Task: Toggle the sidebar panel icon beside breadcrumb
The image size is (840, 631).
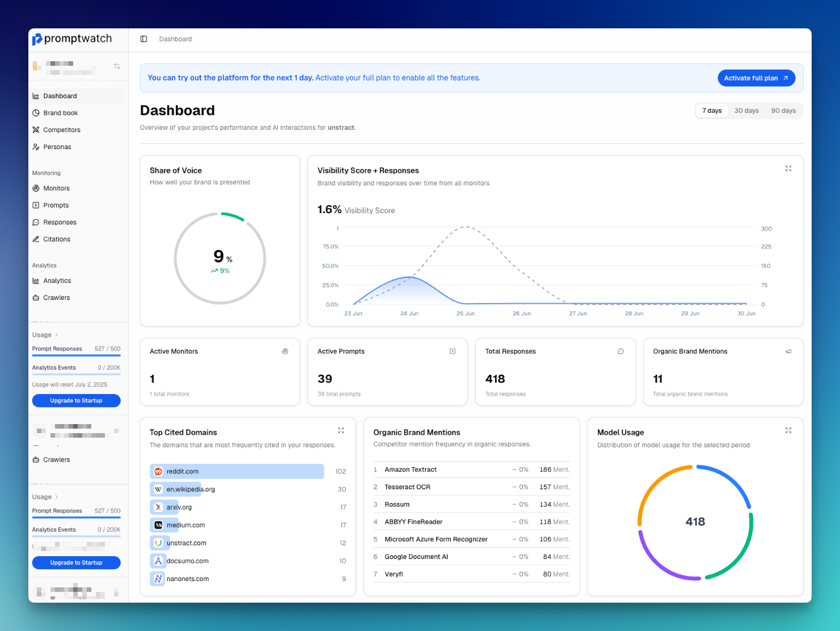Action: 143,39
